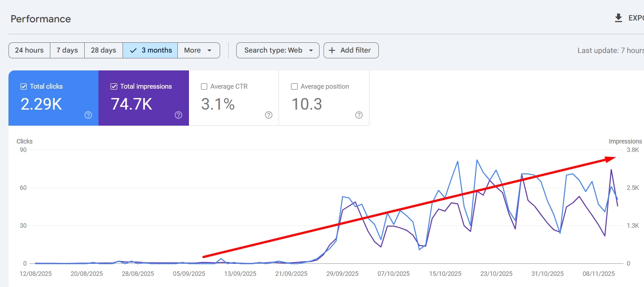Open Search type: Web dropdown
The width and height of the screenshot is (644, 287).
click(x=278, y=50)
